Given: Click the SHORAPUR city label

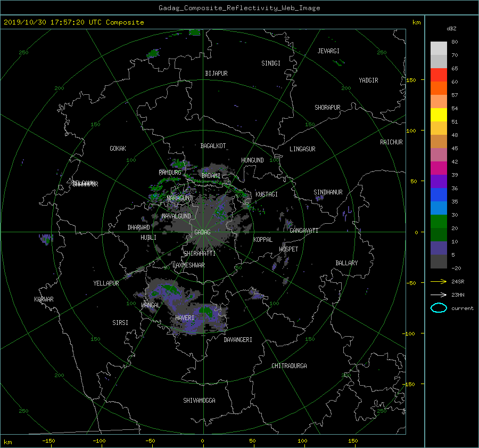Looking at the screenshot, I should coord(327,107).
